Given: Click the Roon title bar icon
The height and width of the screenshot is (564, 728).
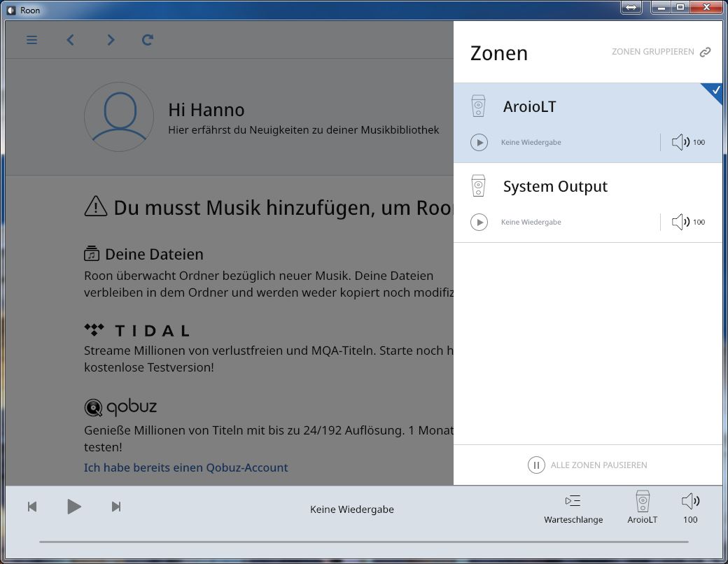Looking at the screenshot, I should tap(11, 10).
